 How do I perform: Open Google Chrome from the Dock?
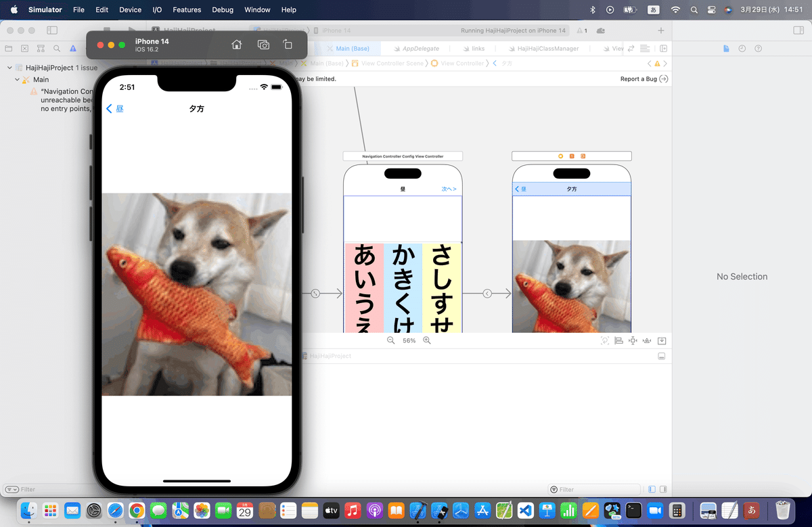click(x=137, y=509)
